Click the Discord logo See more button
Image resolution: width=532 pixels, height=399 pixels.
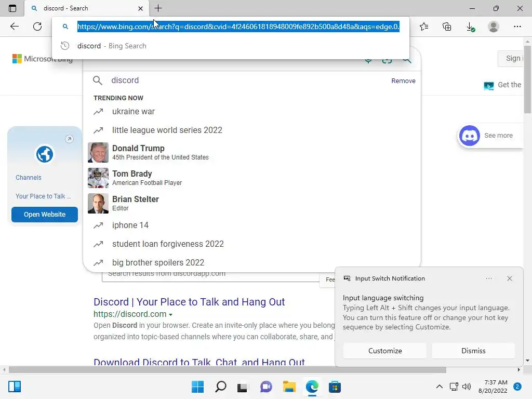[489, 136]
